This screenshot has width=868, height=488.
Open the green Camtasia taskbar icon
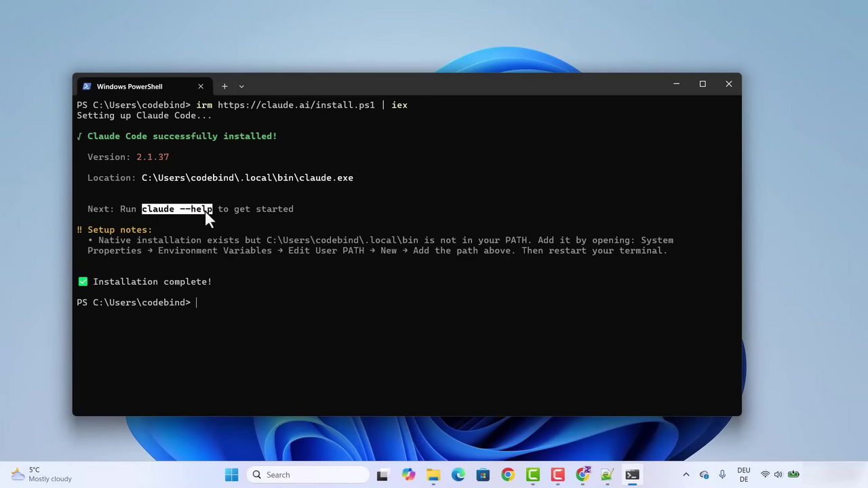[533, 474]
